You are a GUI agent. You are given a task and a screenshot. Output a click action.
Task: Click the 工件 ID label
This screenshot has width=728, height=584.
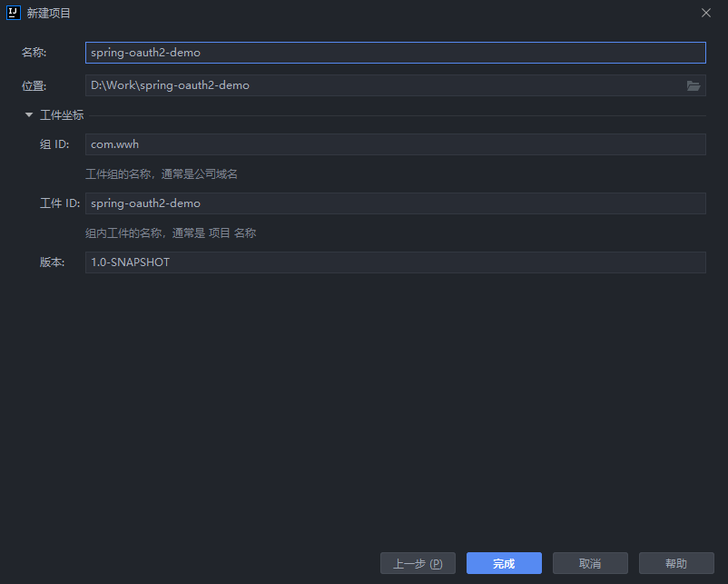pyautogui.click(x=59, y=203)
